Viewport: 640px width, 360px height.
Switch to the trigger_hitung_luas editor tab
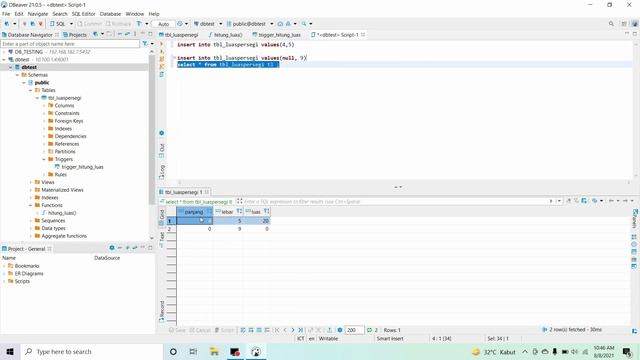coord(276,35)
